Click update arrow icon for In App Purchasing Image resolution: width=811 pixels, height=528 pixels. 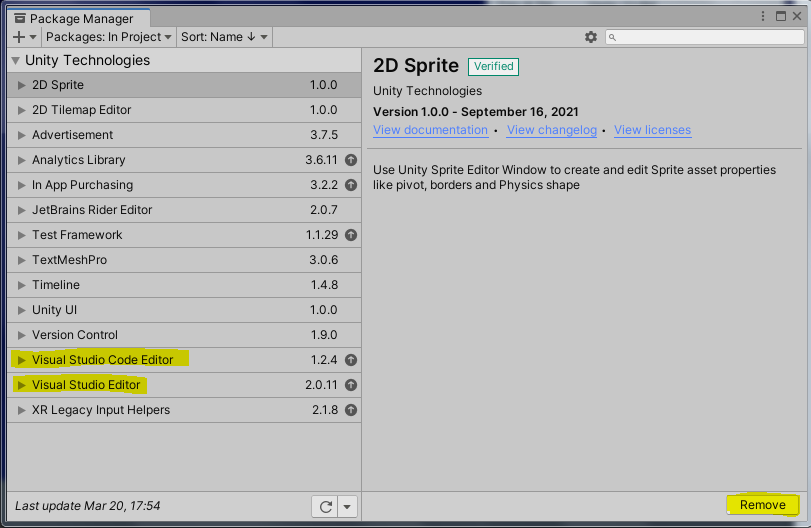[351, 185]
